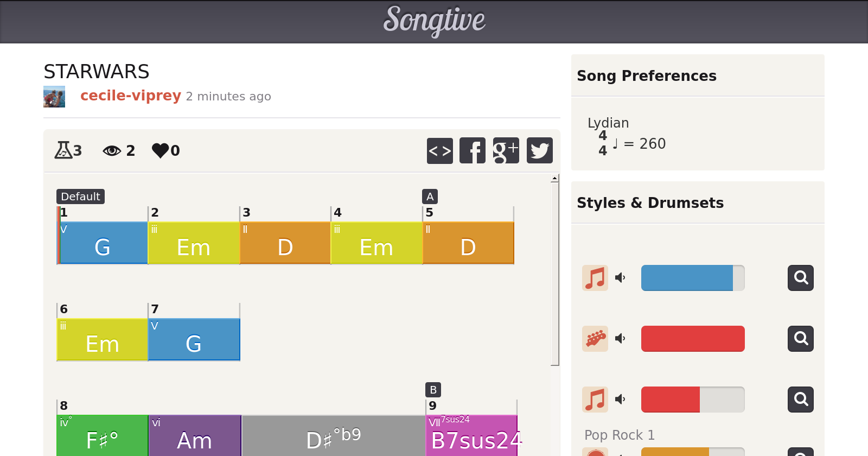Open search for third track style
The height and width of the screenshot is (456, 868).
point(801,400)
